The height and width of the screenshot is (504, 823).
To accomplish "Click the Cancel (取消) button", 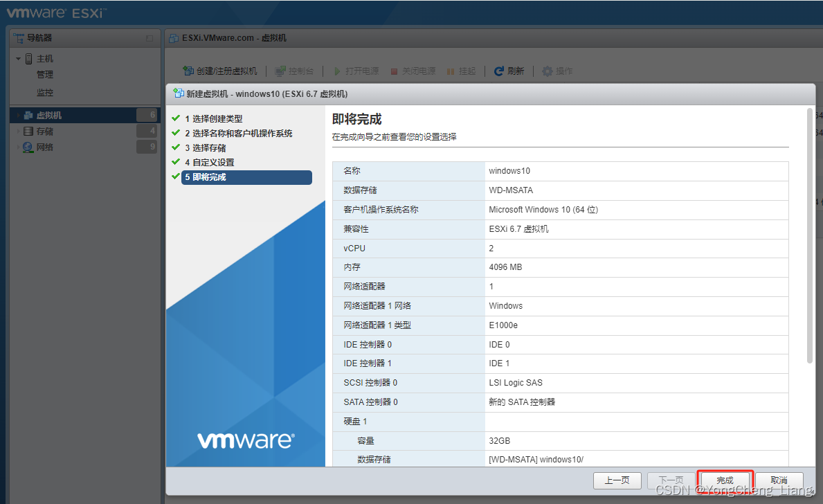I will (779, 480).
